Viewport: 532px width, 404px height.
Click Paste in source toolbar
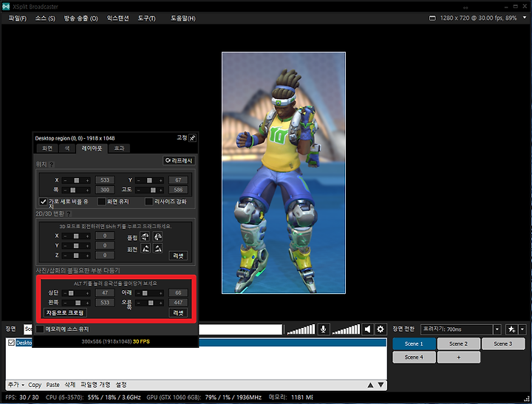(52, 385)
